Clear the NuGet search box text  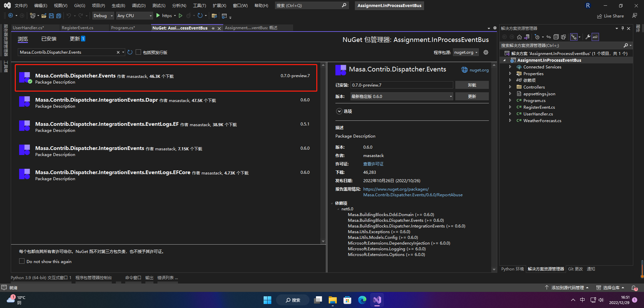pos(118,52)
